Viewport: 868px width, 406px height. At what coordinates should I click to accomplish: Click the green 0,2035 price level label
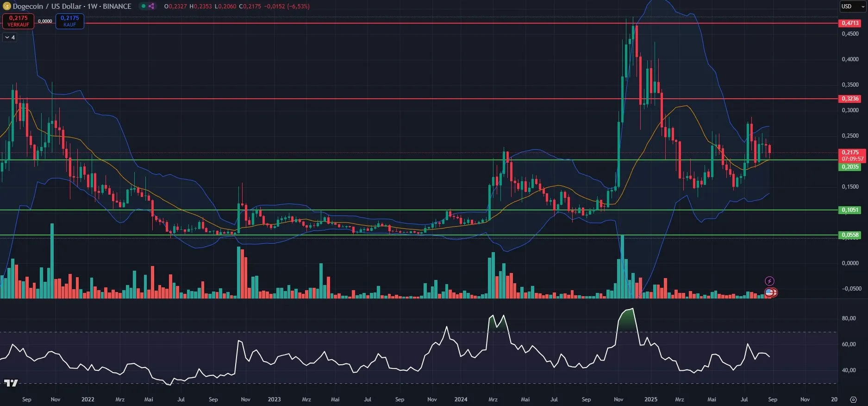click(850, 167)
